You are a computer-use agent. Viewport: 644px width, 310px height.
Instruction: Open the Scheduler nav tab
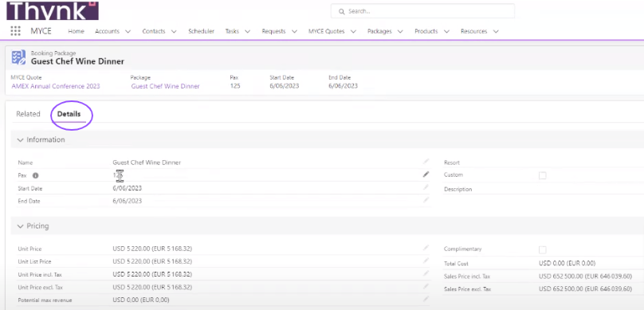tap(201, 31)
